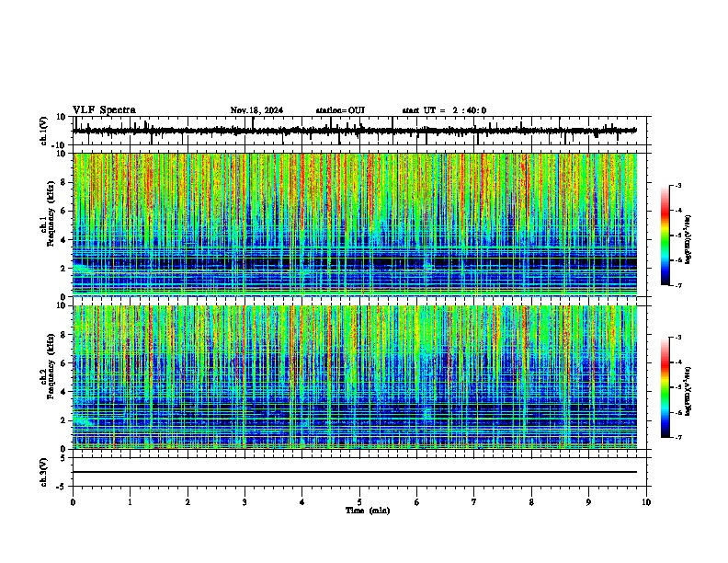The width and height of the screenshot is (728, 563).
Task: Click the ch.1 spectrogram color scale bar
Action: tap(665, 235)
